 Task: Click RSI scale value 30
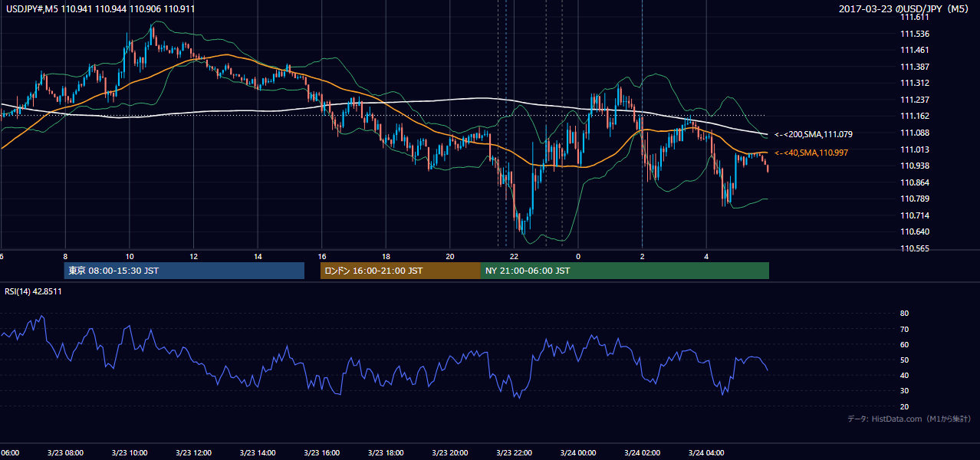point(905,390)
